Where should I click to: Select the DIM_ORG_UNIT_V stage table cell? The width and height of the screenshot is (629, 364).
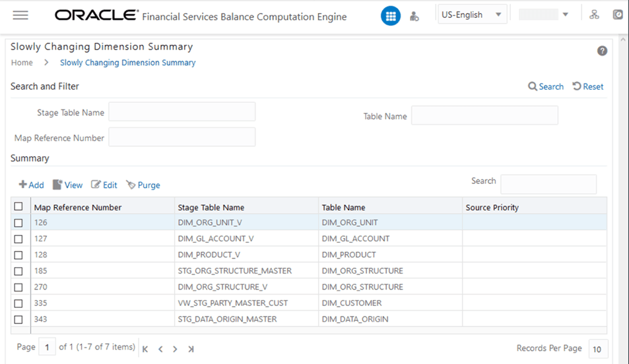pyautogui.click(x=247, y=222)
